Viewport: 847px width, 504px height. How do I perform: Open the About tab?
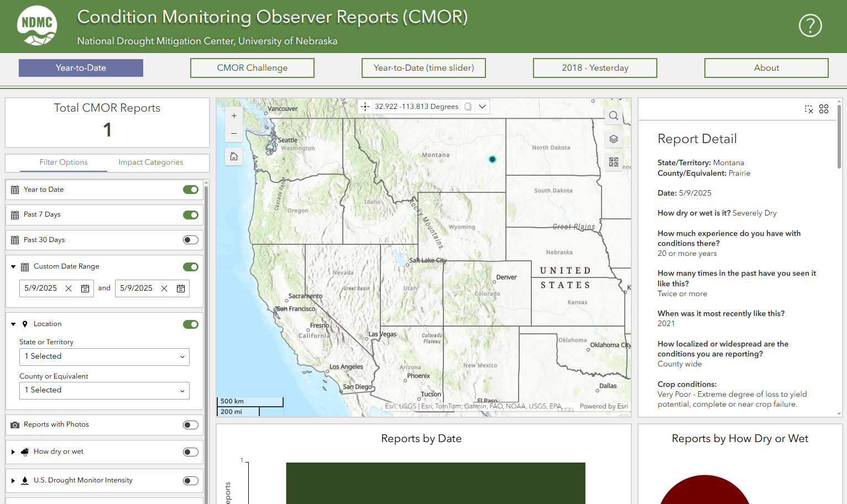(766, 68)
